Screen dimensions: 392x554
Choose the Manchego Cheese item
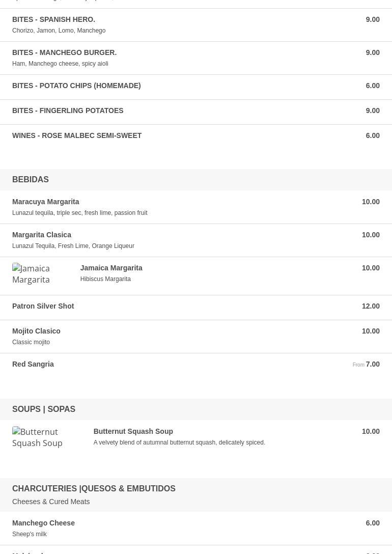tap(196, 528)
